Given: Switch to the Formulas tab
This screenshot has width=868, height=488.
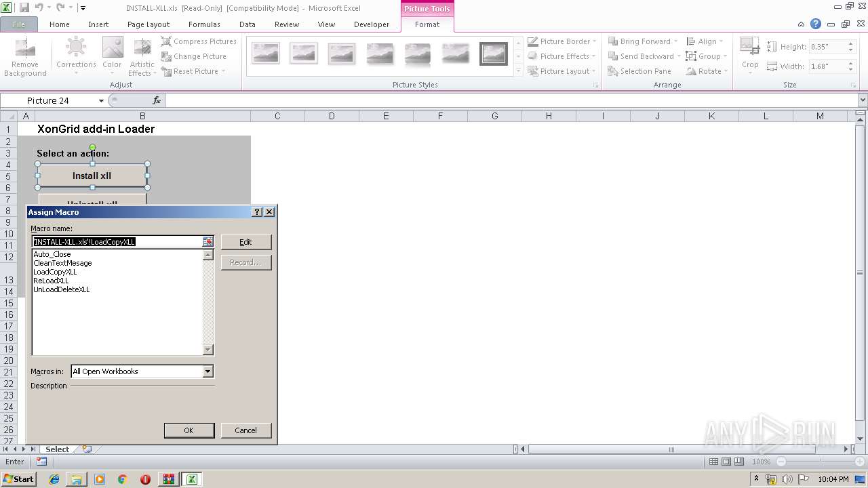Looking at the screenshot, I should click(x=204, y=24).
